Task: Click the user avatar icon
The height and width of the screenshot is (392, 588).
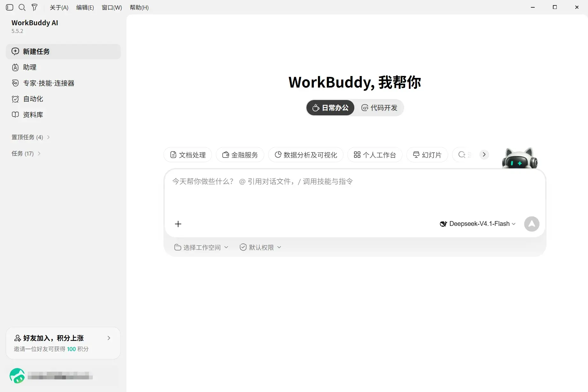Action: 17,376
